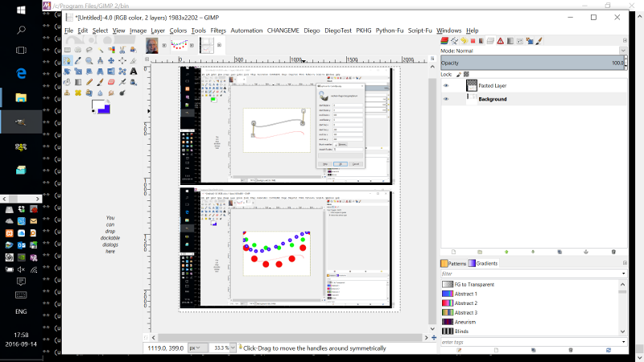This screenshot has width=644, height=362.
Task: Open the foreground color swatch
Action: click(x=98, y=105)
